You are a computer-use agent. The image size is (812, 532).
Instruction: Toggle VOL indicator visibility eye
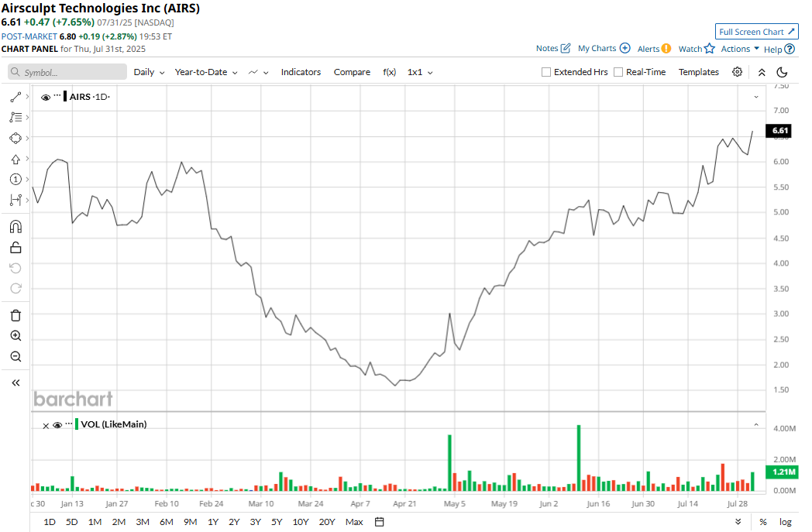tap(57, 425)
